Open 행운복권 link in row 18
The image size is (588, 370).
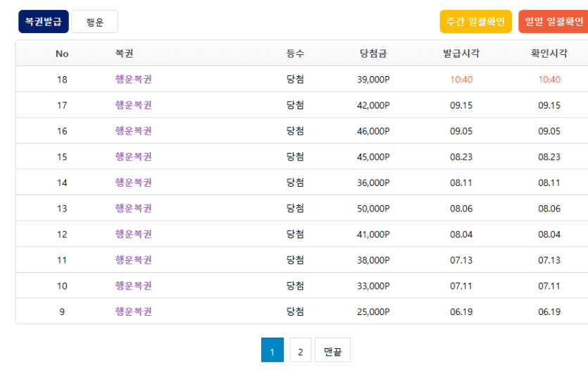[x=133, y=79]
